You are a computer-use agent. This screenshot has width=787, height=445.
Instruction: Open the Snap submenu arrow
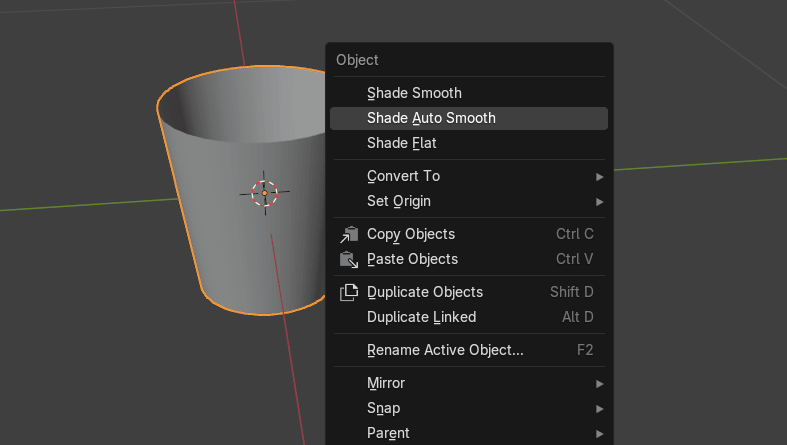click(600, 408)
